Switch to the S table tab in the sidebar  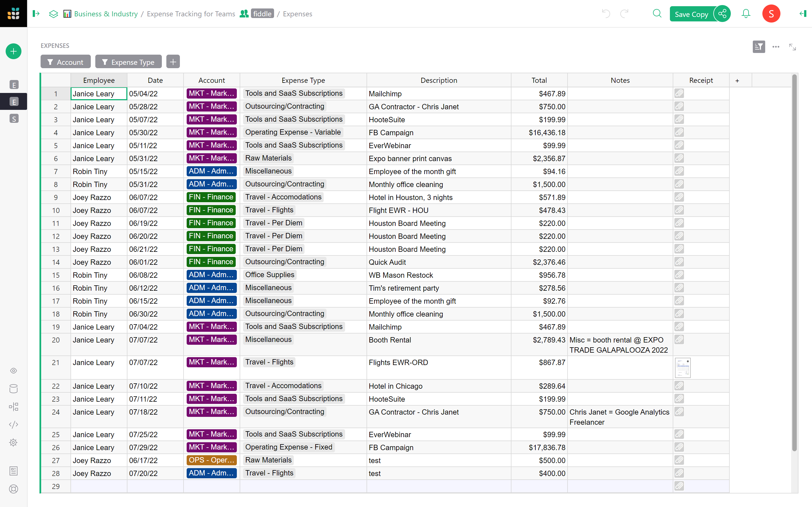coord(14,118)
